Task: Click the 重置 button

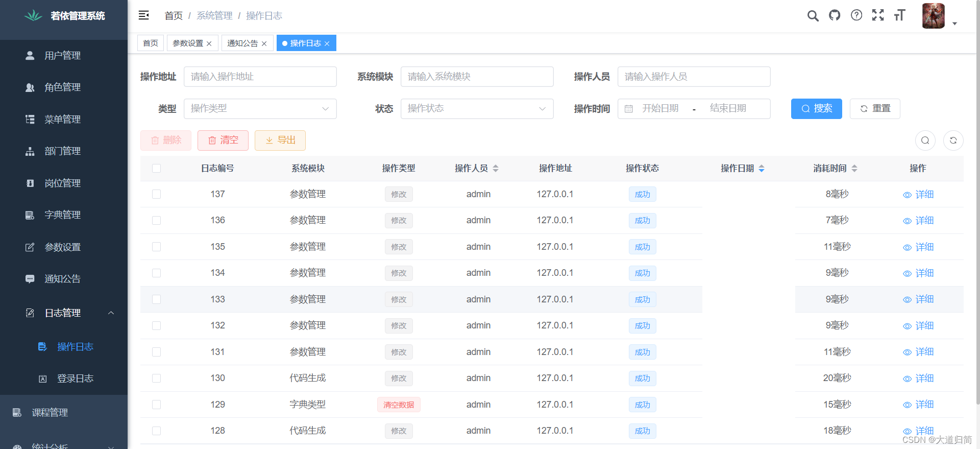Action: click(875, 109)
